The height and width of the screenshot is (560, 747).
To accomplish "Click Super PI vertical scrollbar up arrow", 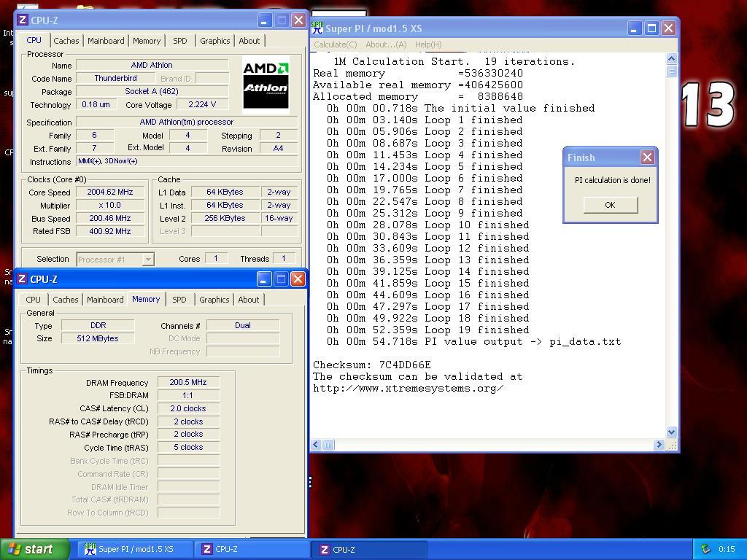I will tap(672, 58).
